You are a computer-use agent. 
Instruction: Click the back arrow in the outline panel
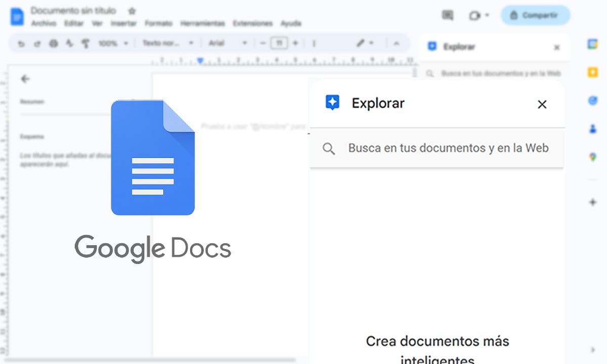[x=25, y=79]
